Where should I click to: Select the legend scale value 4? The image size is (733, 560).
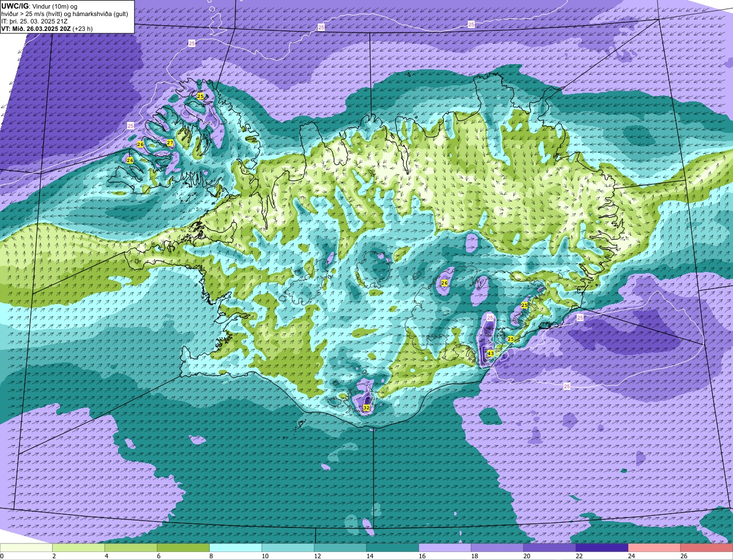[106, 556]
